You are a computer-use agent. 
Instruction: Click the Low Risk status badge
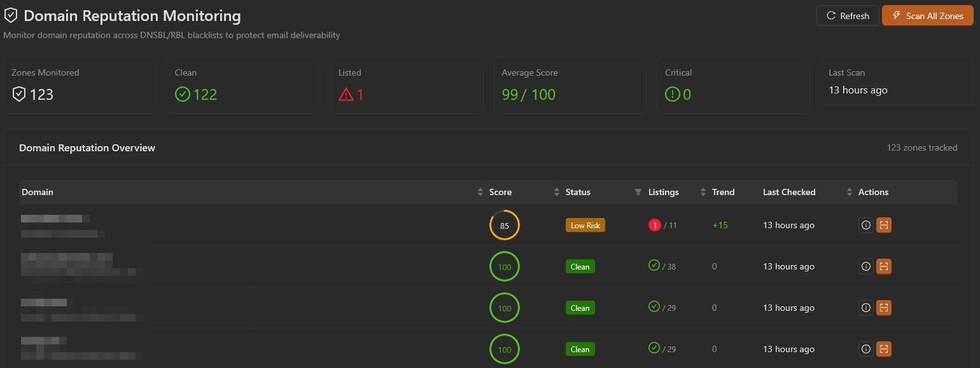[x=585, y=225]
